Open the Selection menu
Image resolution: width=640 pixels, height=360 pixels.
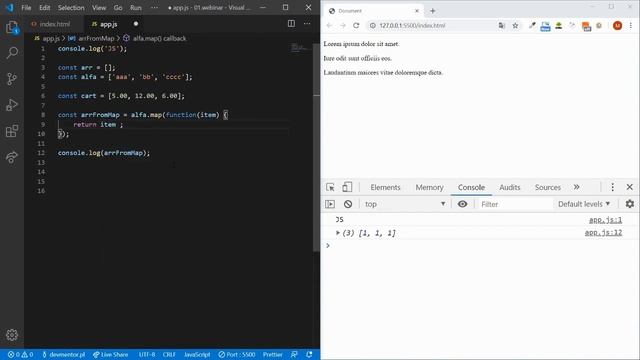click(71, 8)
